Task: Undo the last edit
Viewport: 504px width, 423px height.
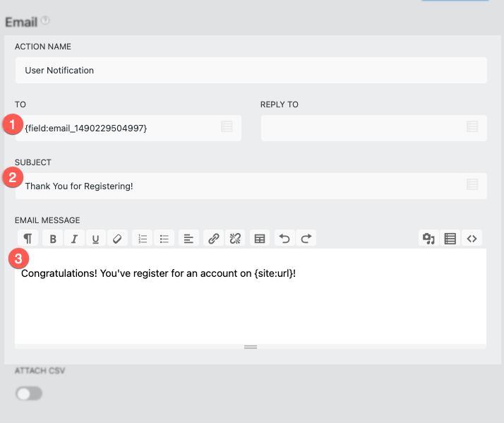Action: [284, 239]
